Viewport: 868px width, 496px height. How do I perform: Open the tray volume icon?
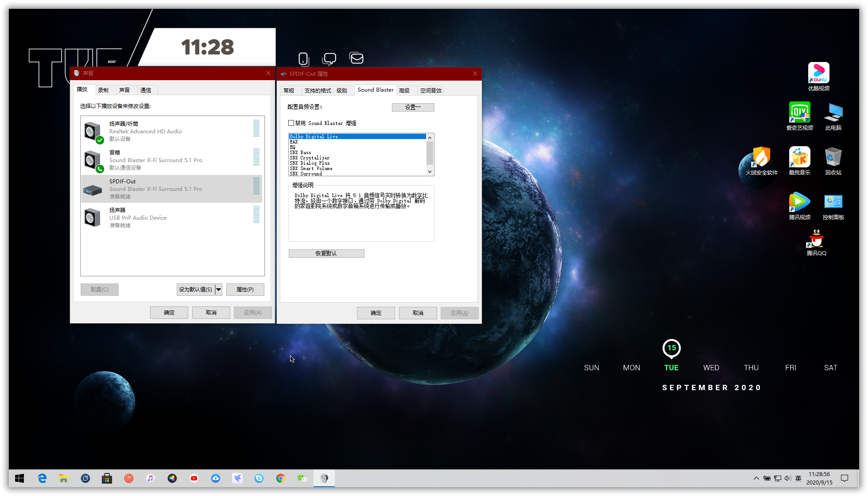788,478
